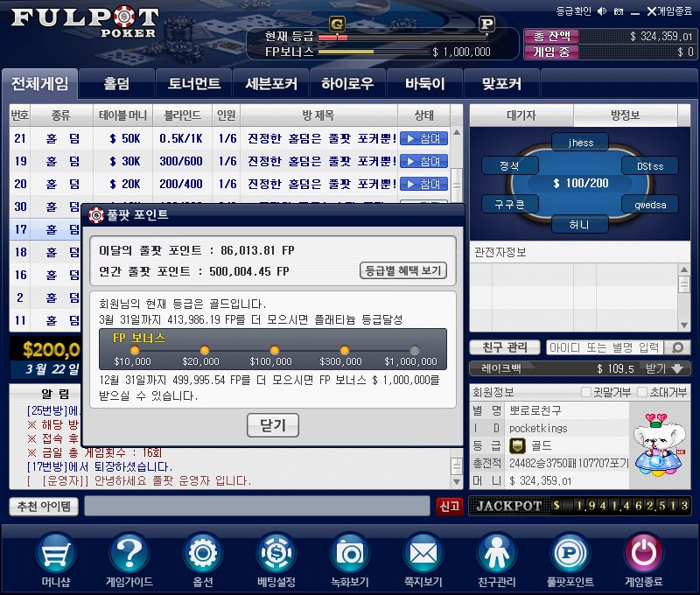Click 참여 for room 21
The height and width of the screenshot is (595, 700).
pyautogui.click(x=424, y=138)
